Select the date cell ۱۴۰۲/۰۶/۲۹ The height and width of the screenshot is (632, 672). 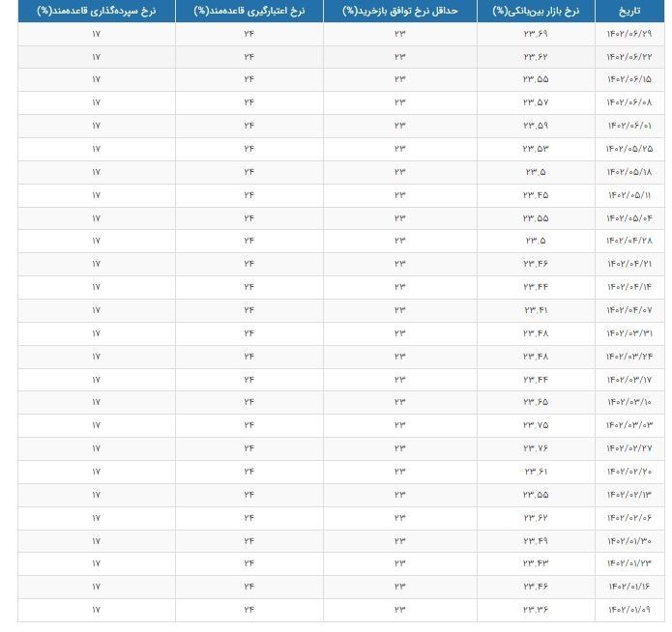point(629,33)
